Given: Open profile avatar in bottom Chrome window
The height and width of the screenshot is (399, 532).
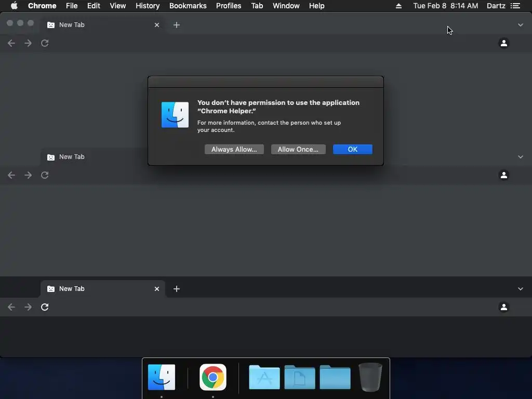Looking at the screenshot, I should (x=504, y=307).
